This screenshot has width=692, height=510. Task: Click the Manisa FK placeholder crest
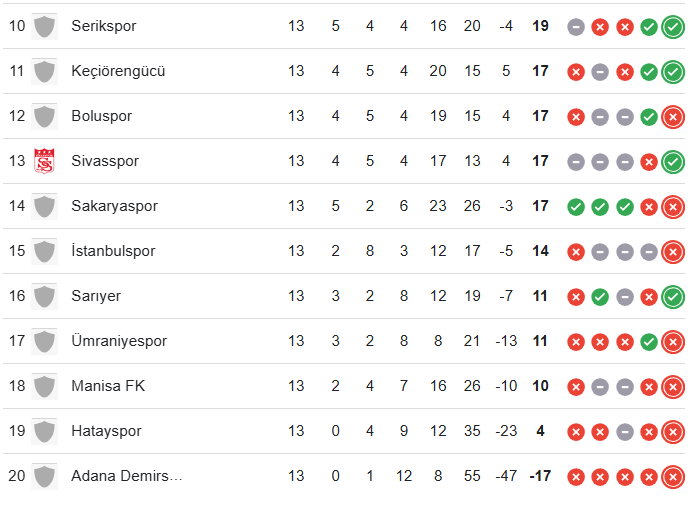tap(44, 386)
